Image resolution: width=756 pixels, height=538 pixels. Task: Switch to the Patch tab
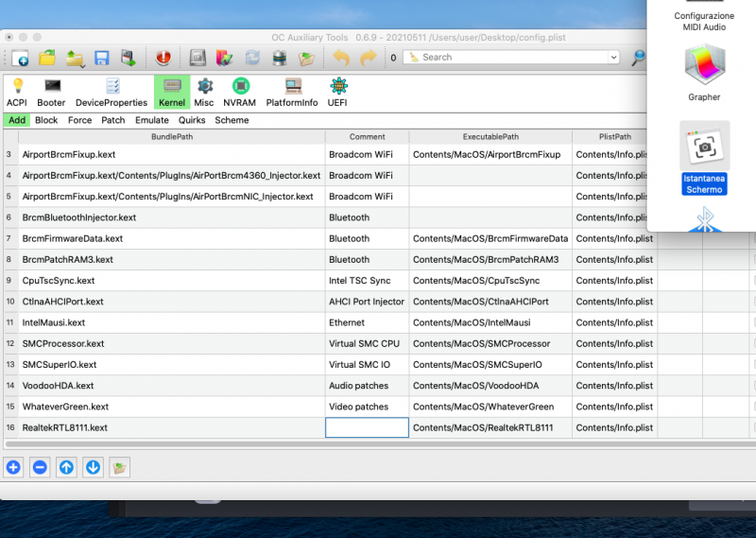(113, 120)
